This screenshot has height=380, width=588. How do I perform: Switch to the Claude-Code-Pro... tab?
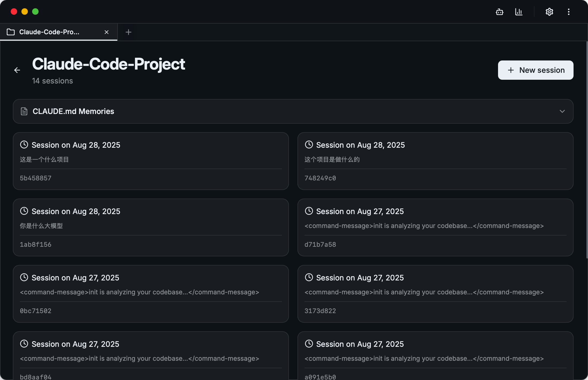[x=49, y=32]
